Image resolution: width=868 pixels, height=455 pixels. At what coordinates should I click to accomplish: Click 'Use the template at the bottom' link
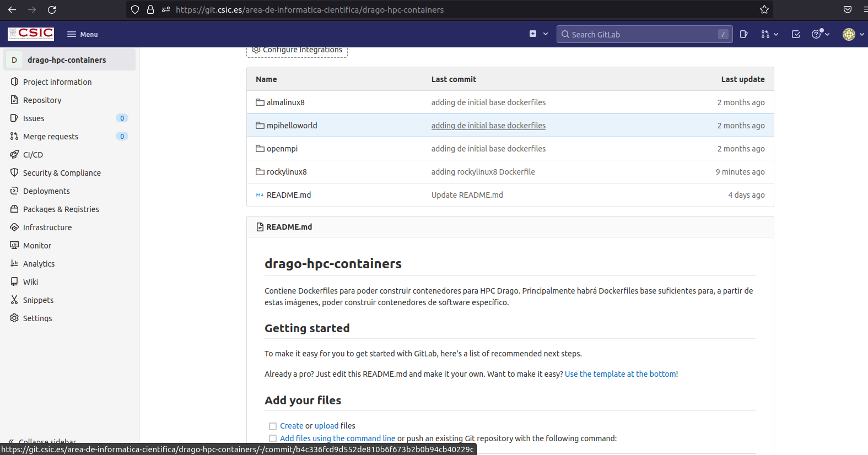[x=621, y=373]
